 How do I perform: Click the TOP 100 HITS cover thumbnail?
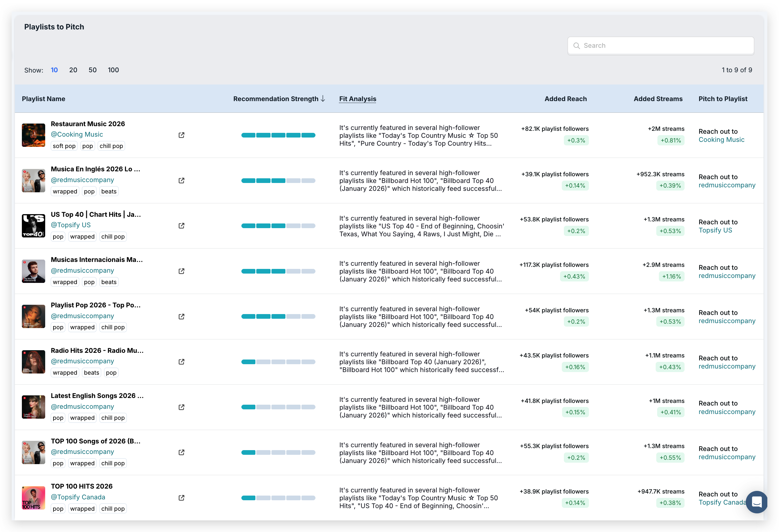[34, 498]
